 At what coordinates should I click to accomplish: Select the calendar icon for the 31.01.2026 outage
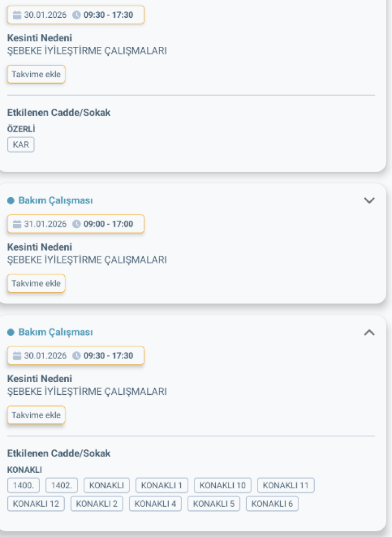click(18, 224)
